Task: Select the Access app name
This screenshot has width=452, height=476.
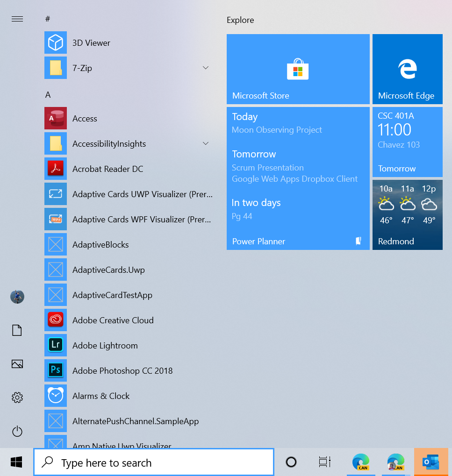Action: [85, 118]
